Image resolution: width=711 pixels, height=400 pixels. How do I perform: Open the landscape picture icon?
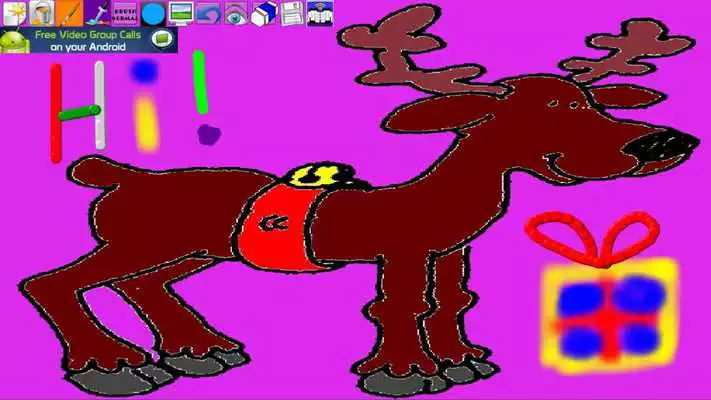click(x=180, y=13)
